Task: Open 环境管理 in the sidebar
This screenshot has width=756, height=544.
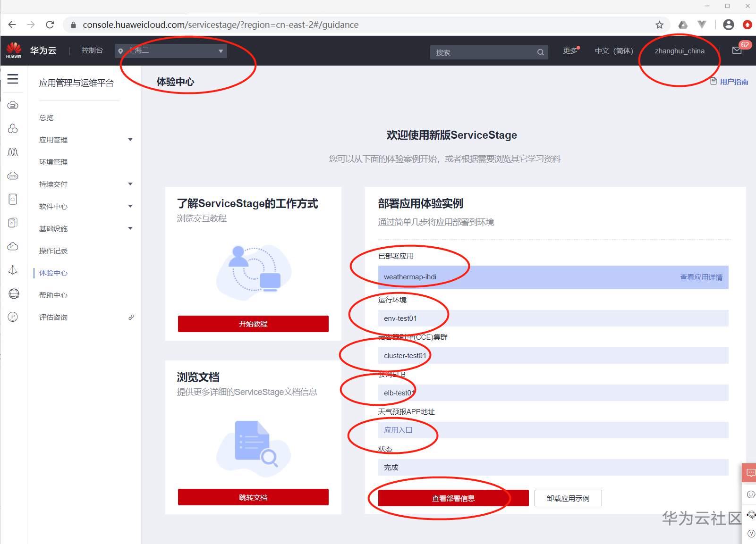Action: (x=53, y=162)
